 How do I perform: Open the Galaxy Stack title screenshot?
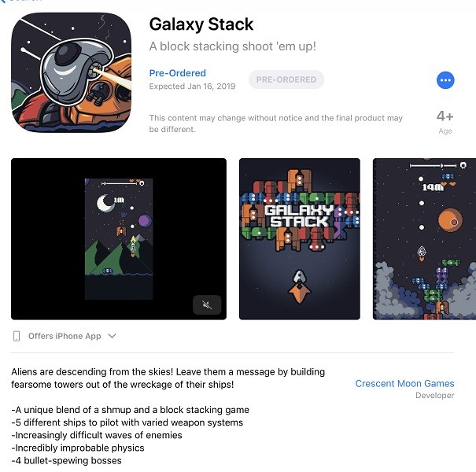tap(300, 239)
